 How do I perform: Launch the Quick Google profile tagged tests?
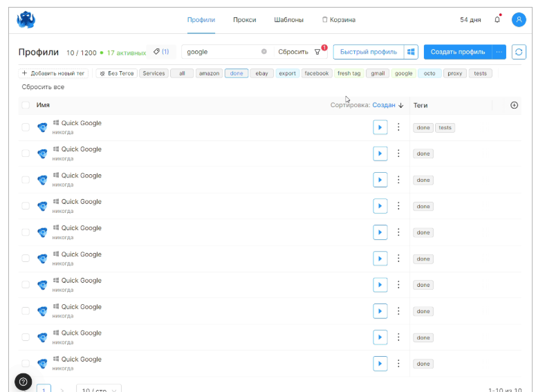tap(380, 127)
